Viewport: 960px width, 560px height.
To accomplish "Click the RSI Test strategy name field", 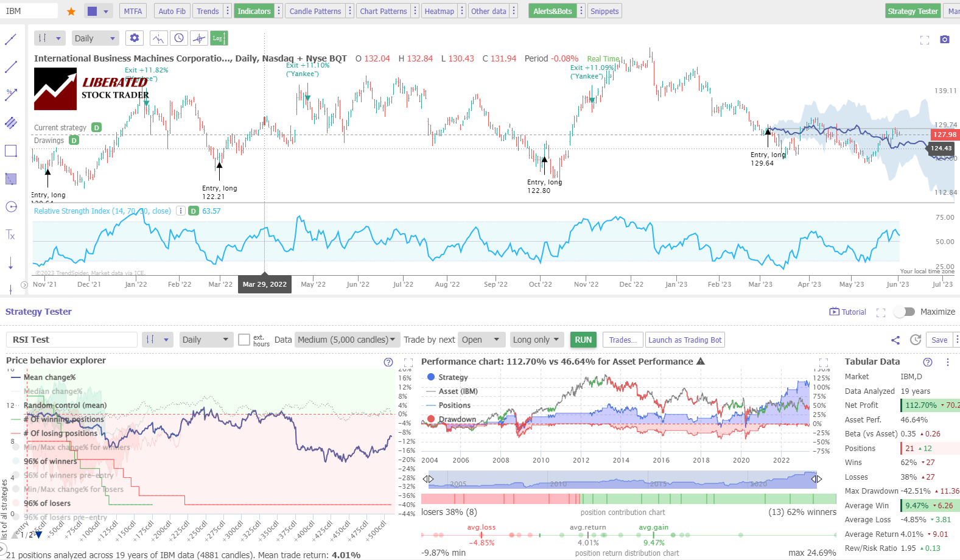I will pyautogui.click(x=72, y=340).
